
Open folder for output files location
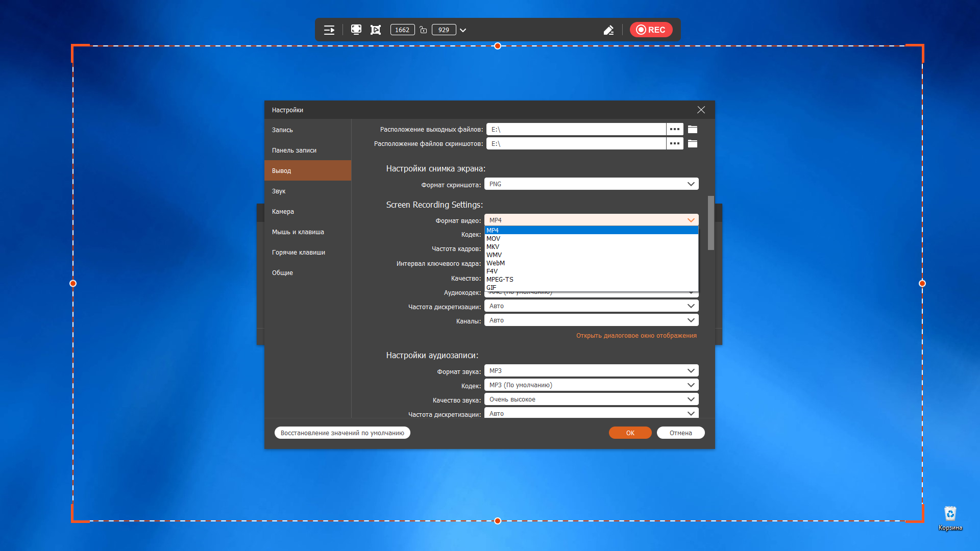point(693,130)
